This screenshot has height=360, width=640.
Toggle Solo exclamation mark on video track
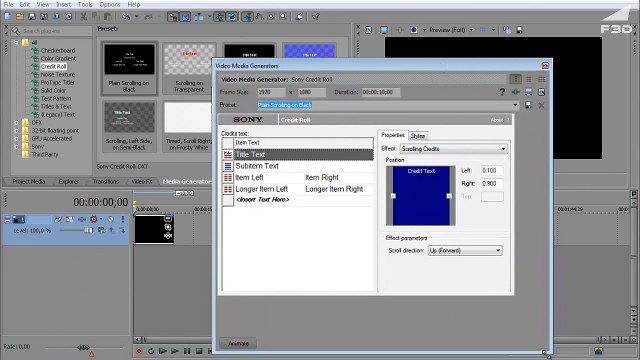point(122,219)
